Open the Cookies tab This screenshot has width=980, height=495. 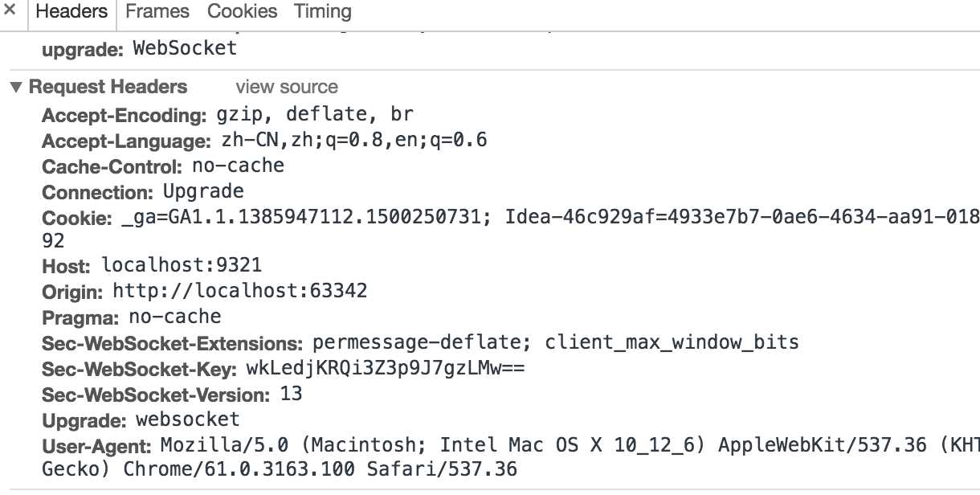(242, 11)
